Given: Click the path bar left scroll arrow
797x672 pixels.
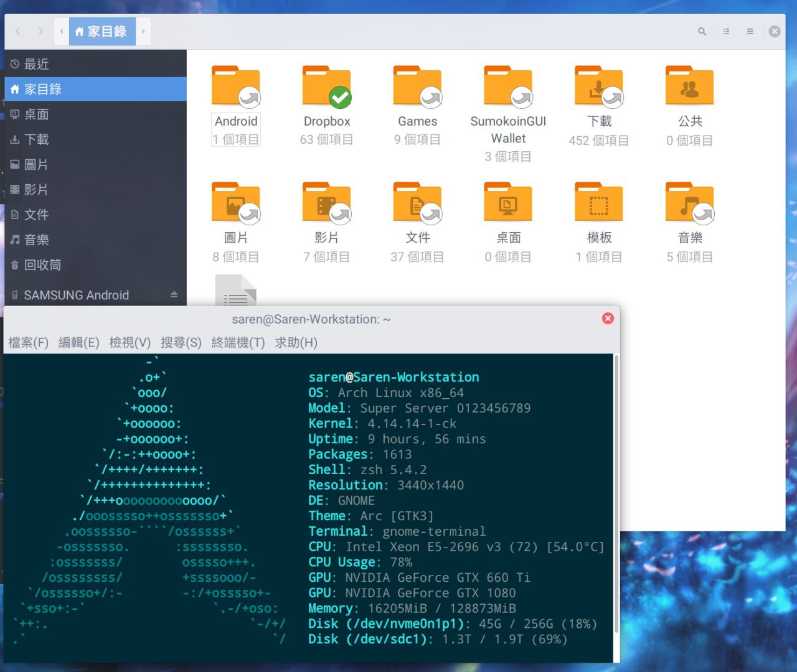Looking at the screenshot, I should point(61,31).
